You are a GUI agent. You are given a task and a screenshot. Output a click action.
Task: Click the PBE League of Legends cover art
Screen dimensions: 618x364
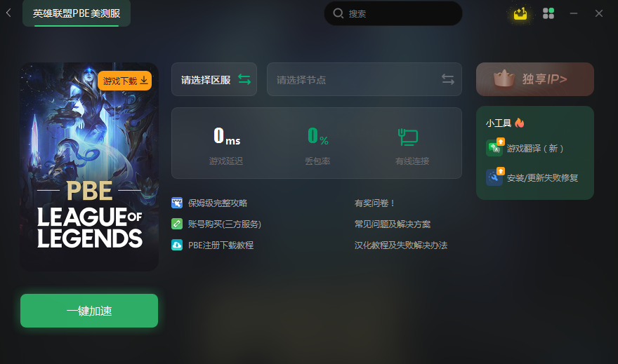coord(89,166)
